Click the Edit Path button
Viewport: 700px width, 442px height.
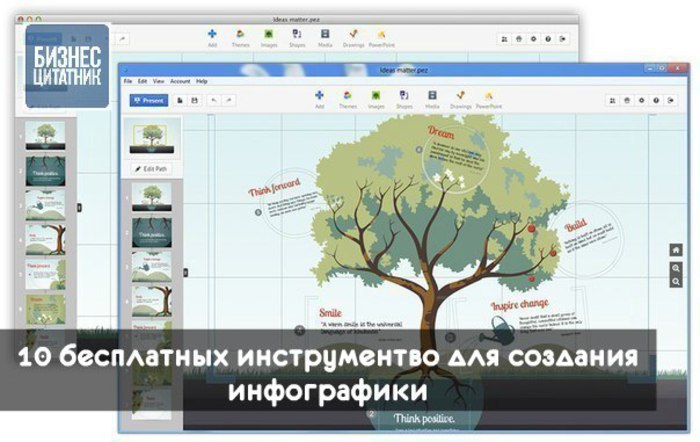(x=152, y=170)
